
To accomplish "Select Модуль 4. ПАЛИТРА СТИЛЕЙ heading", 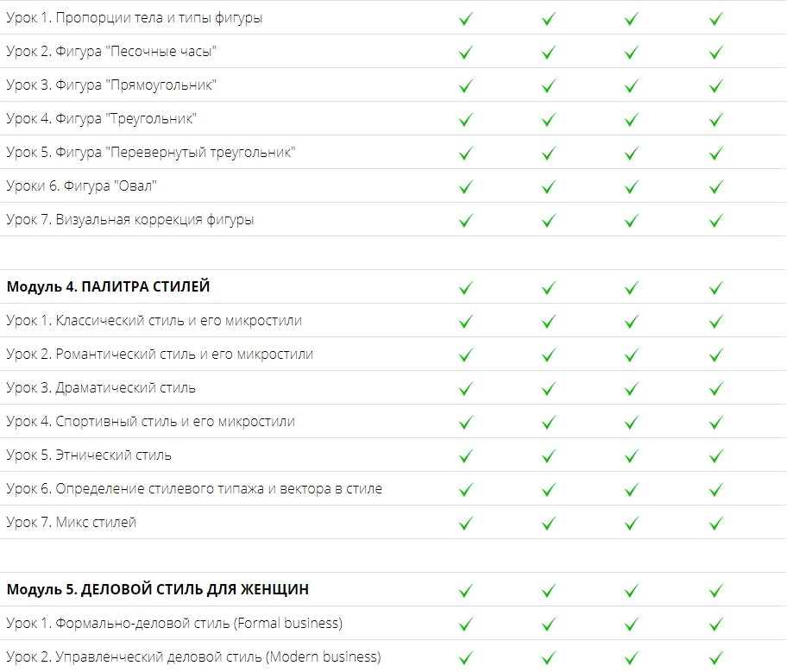I will tap(108, 286).
